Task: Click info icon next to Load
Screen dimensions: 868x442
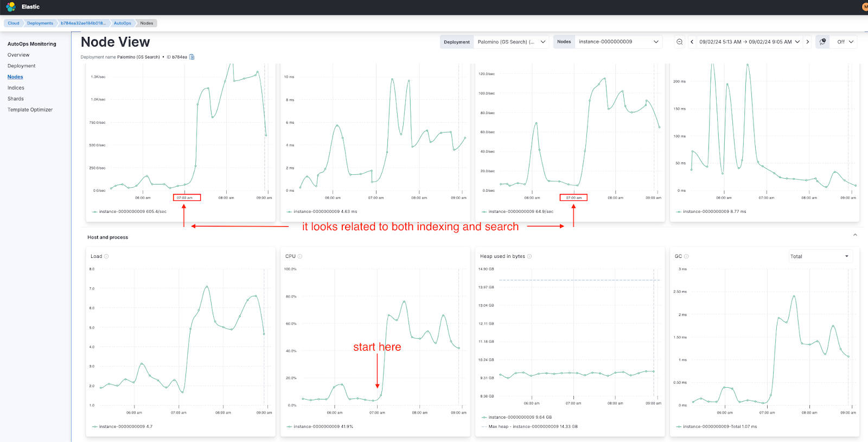Action: pos(106,256)
